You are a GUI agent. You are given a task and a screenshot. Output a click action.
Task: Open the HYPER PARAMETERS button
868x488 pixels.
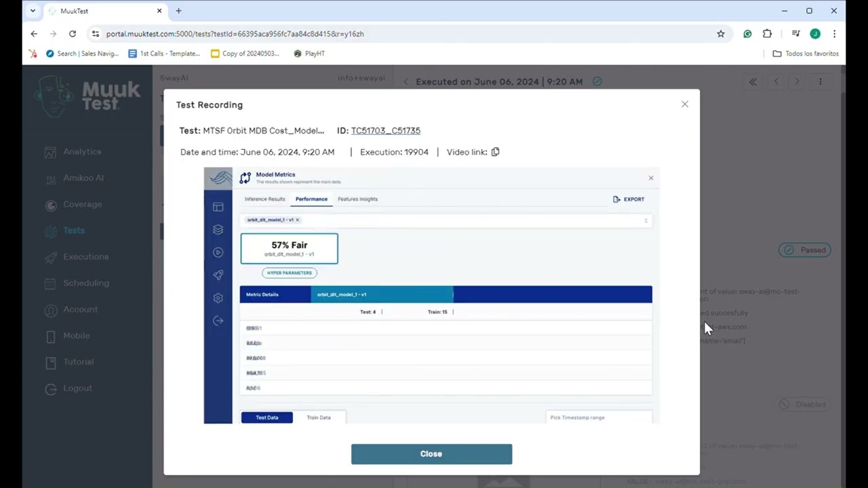coord(290,273)
